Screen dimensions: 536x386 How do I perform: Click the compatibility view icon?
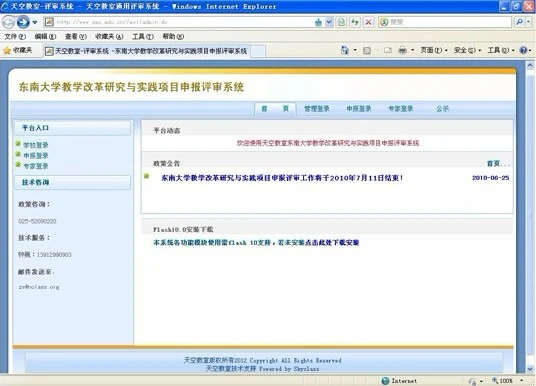(341, 22)
